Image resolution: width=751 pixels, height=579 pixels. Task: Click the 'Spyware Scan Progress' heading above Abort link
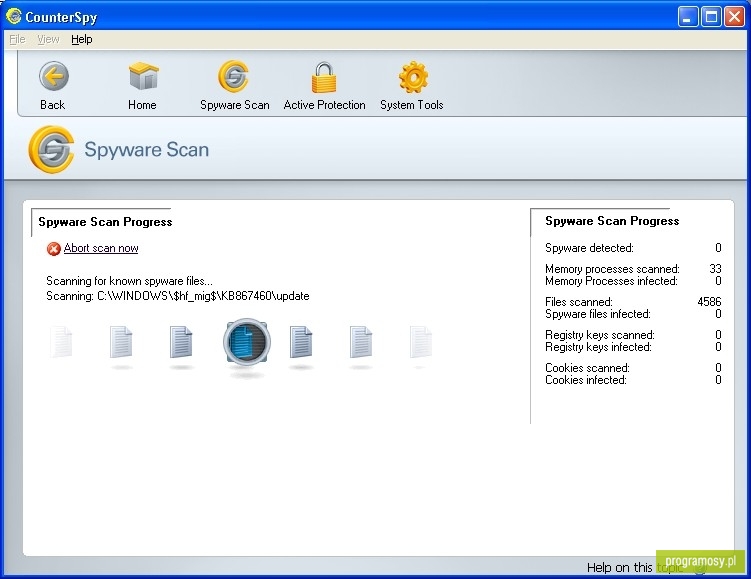coord(105,222)
